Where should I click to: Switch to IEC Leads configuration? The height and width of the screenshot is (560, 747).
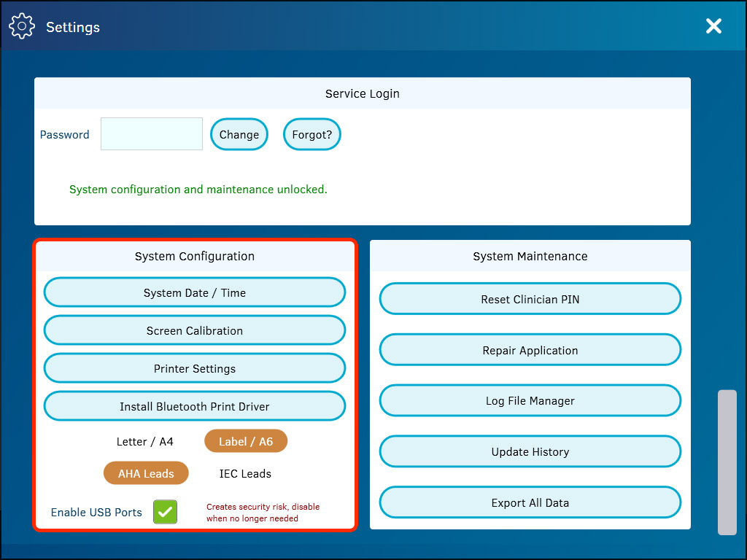click(245, 472)
